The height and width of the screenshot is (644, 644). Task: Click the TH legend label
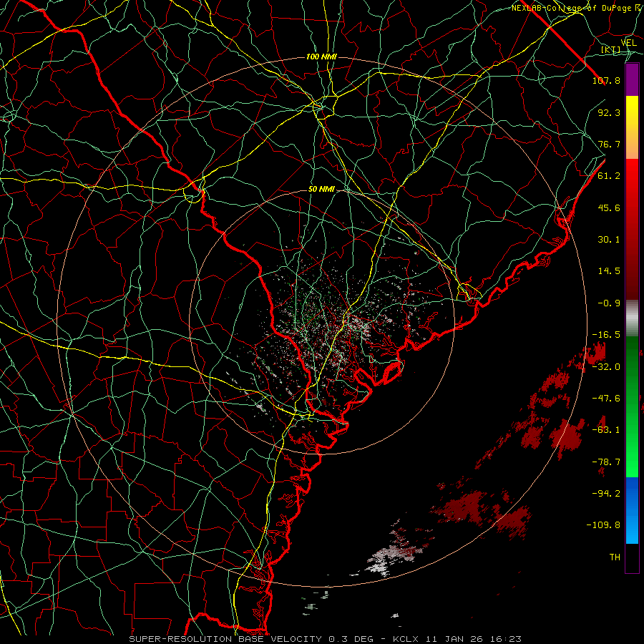click(x=615, y=557)
